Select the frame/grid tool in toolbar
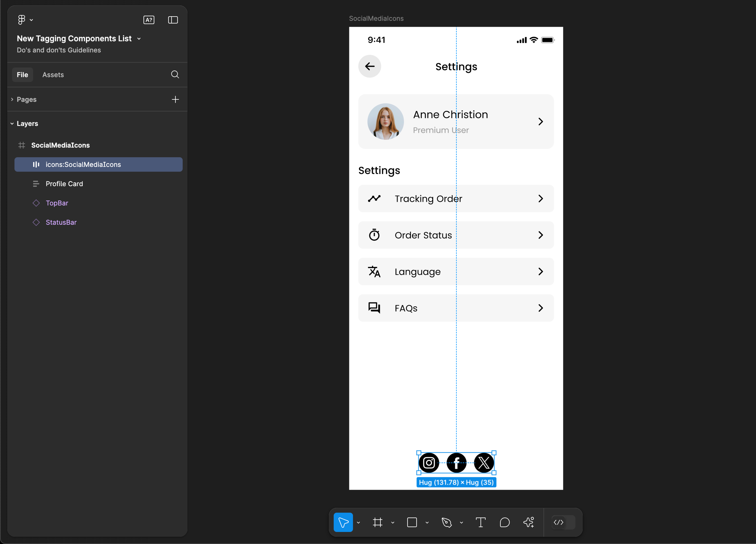The image size is (756, 544). tap(378, 522)
